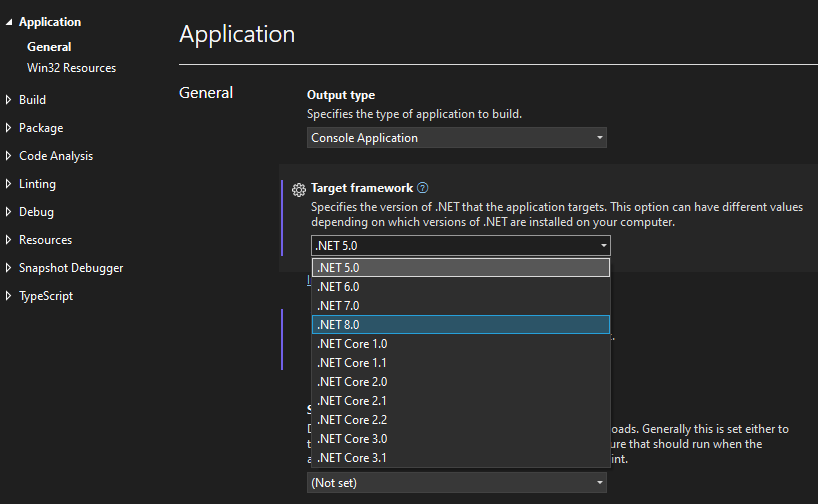
Task: Select .NET 5.0 list entry
Action: tap(460, 268)
